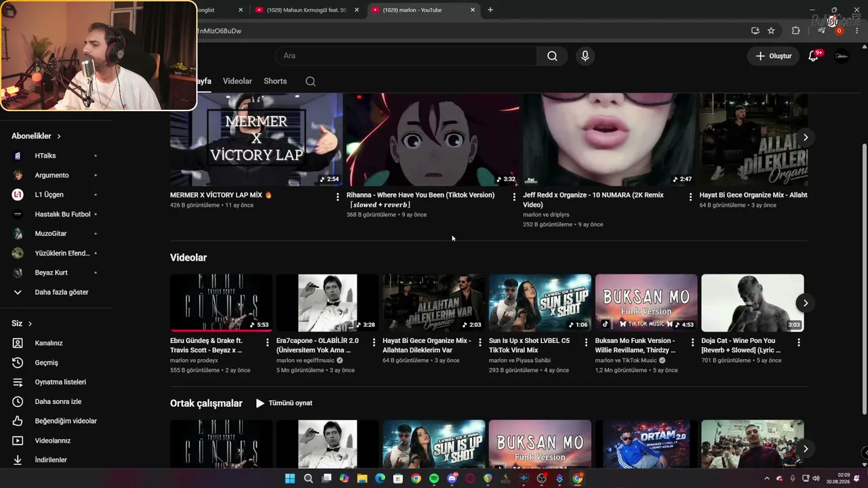Click Tümünü oynat for Ortak çalışmalar
This screenshot has height=488, width=868.
tap(284, 403)
